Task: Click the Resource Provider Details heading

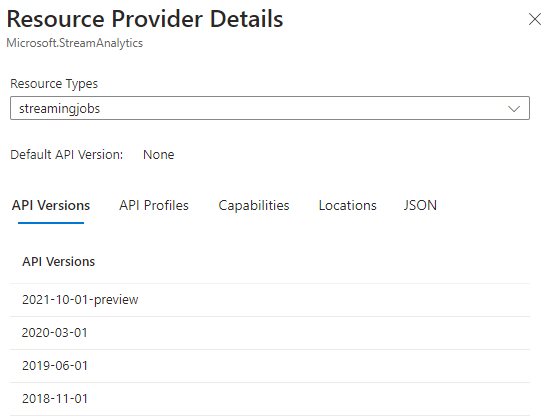Action: (145, 19)
